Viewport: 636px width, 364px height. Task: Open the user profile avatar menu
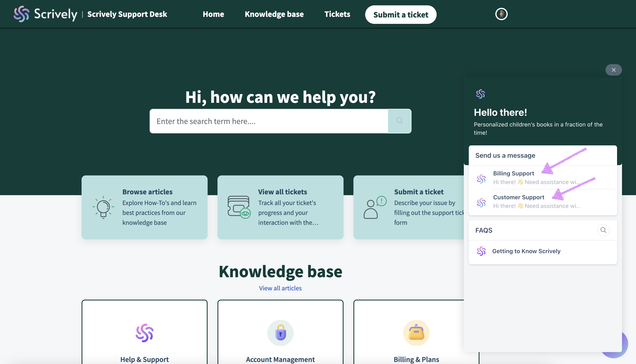pos(501,14)
